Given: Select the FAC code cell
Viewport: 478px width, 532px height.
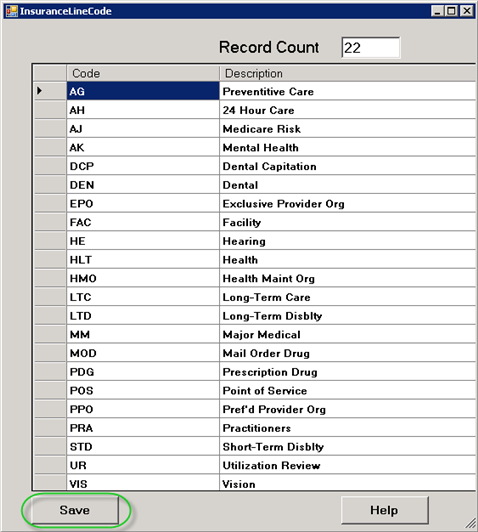Looking at the screenshot, I should tap(143, 222).
